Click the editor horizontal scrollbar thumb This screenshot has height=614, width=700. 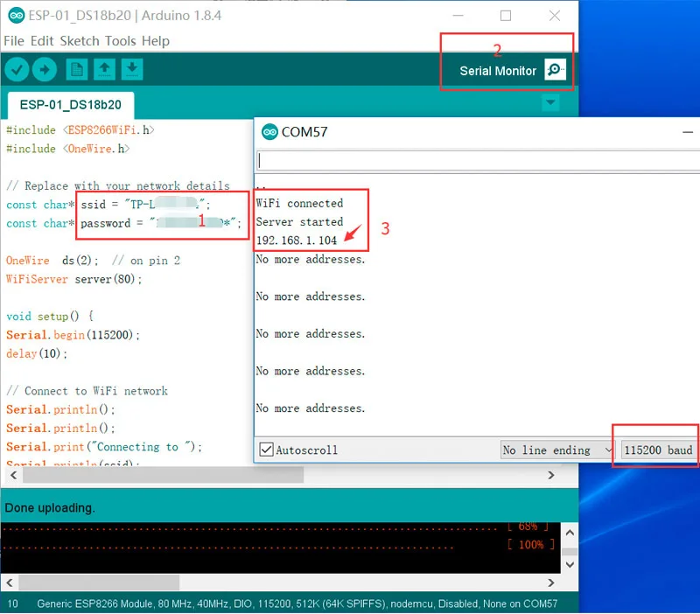[x=164, y=475]
